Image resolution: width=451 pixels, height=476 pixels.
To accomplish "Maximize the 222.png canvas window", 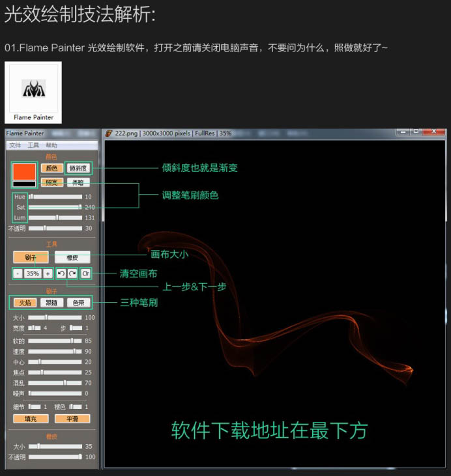I will tap(416, 132).
